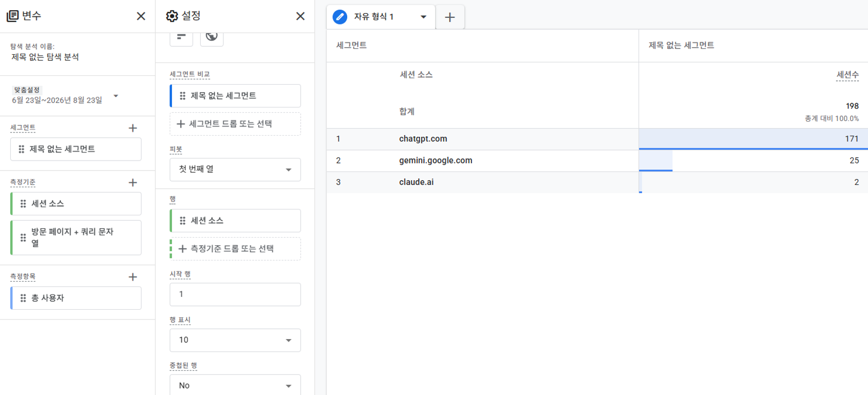Grab handle of 방문 페이지 + 쿼리 문자열
The width and height of the screenshot is (868, 395).
(x=23, y=238)
